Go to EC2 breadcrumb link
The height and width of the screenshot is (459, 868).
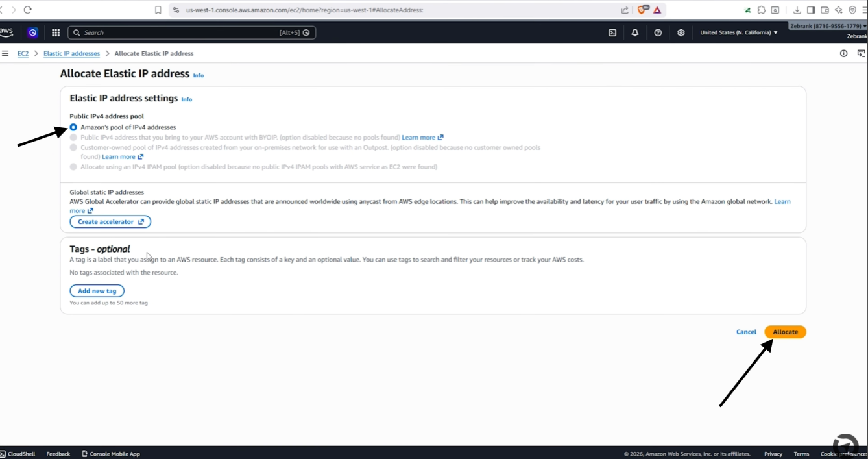(23, 53)
